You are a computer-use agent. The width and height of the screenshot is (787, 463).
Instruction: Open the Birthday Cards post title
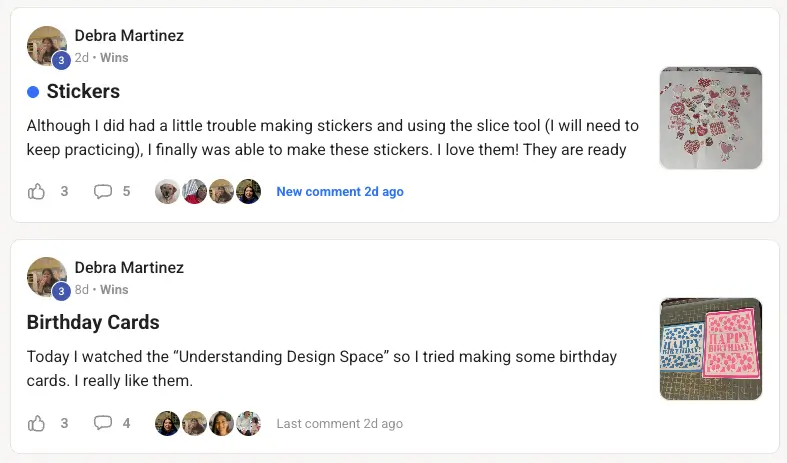[93, 322]
